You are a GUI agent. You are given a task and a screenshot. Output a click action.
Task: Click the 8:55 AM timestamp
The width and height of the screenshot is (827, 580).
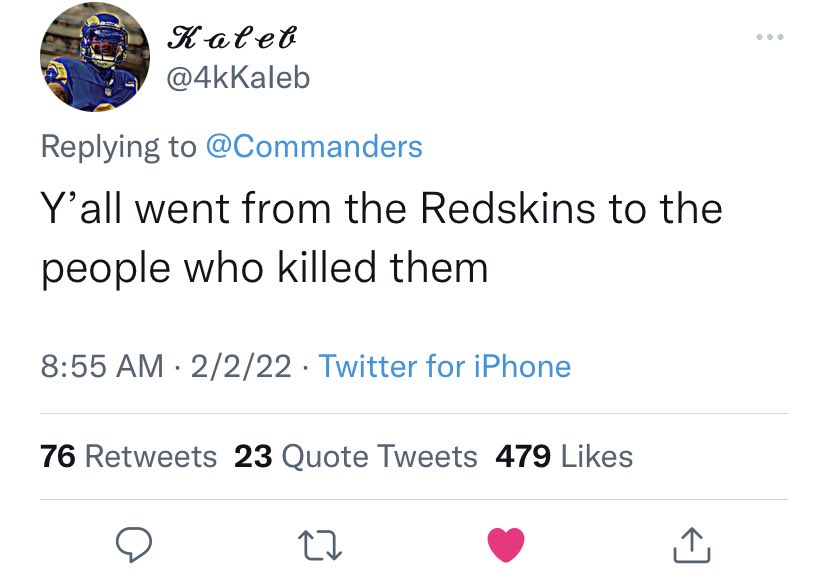coord(102,366)
